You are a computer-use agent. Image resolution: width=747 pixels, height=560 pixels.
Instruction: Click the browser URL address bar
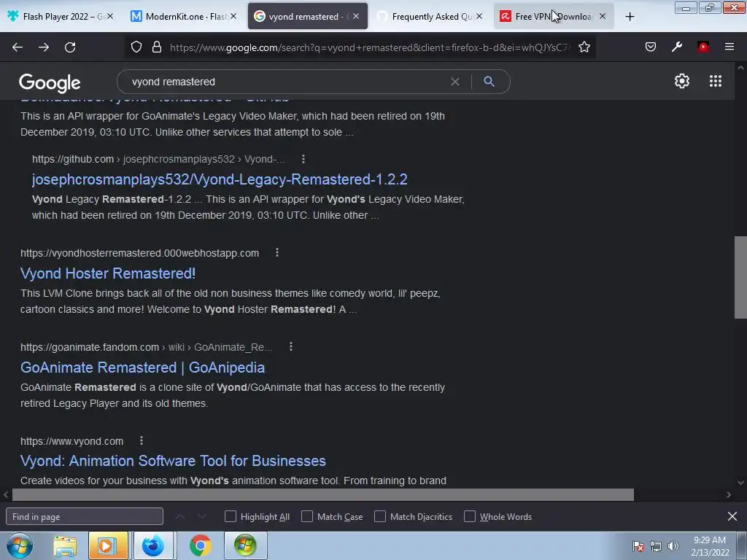point(369,47)
